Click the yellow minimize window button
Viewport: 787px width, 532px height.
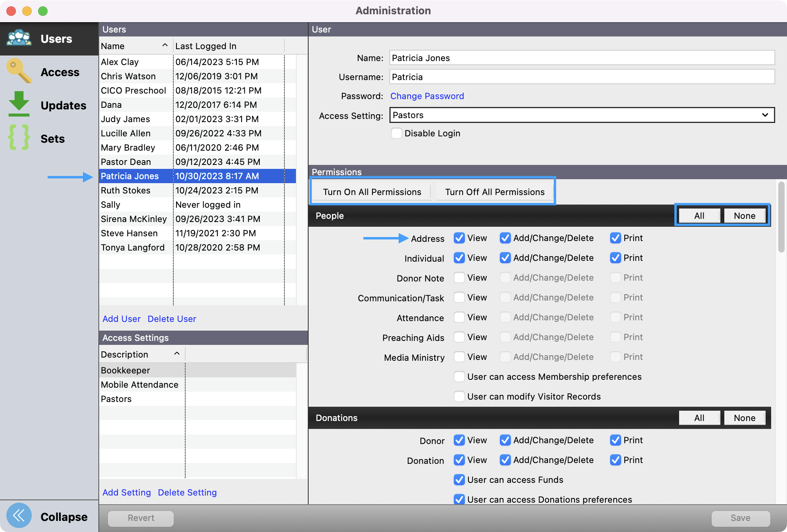[27, 11]
